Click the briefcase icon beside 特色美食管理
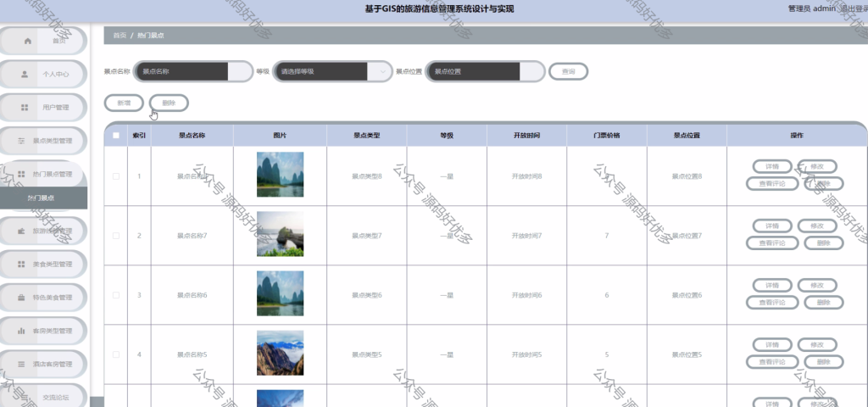The image size is (868, 407). (x=21, y=298)
